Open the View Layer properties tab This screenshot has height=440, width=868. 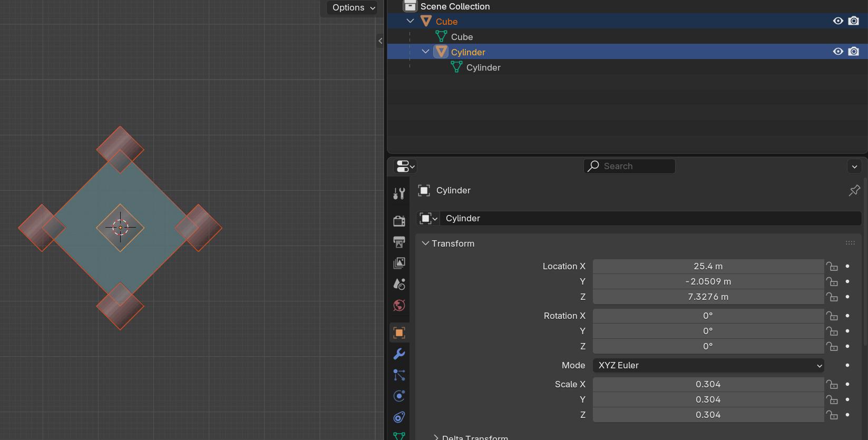pyautogui.click(x=399, y=263)
